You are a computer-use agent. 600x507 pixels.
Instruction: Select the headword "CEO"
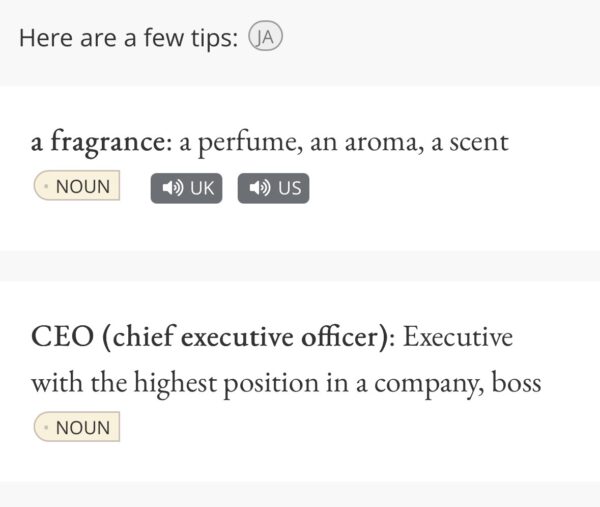point(60,337)
